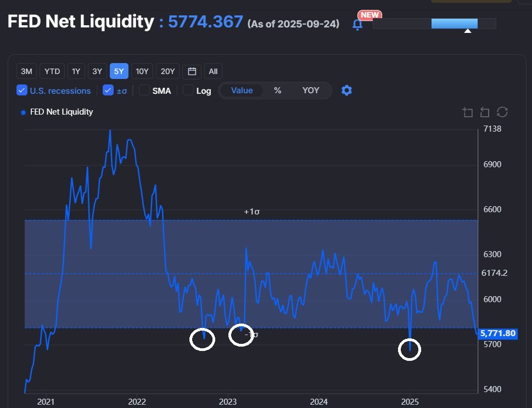
Task: Select the 10Y time range
Action: tap(142, 71)
